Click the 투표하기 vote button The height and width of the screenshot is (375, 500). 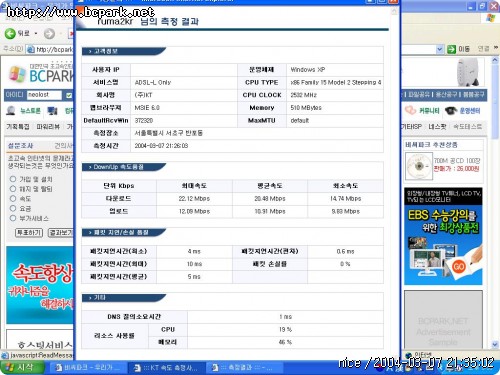tap(29, 232)
